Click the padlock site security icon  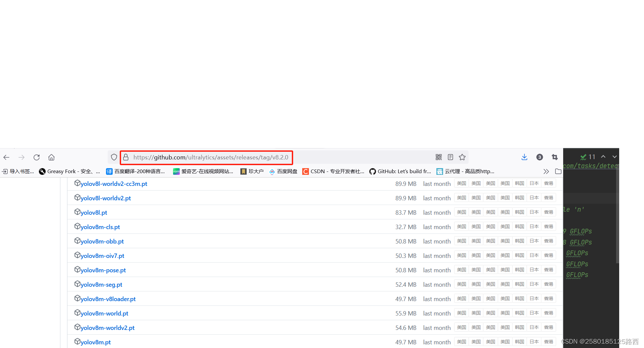coord(126,157)
